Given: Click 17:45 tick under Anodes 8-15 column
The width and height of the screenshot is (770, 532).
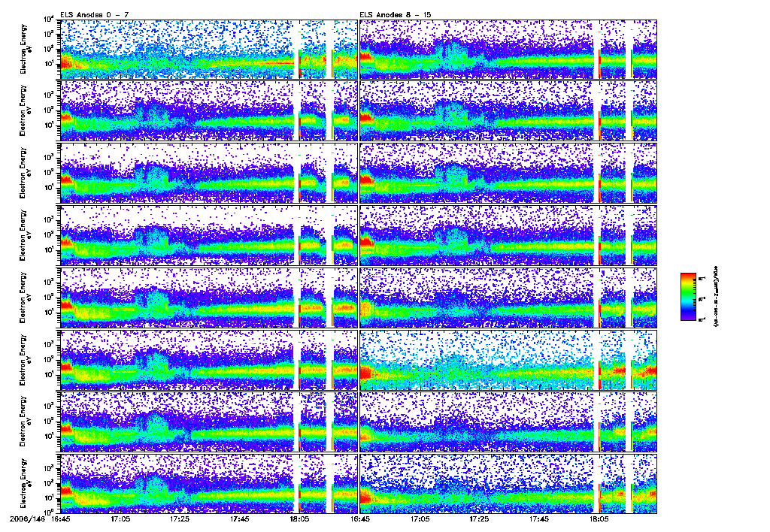Looking at the screenshot, I should coord(539,518).
